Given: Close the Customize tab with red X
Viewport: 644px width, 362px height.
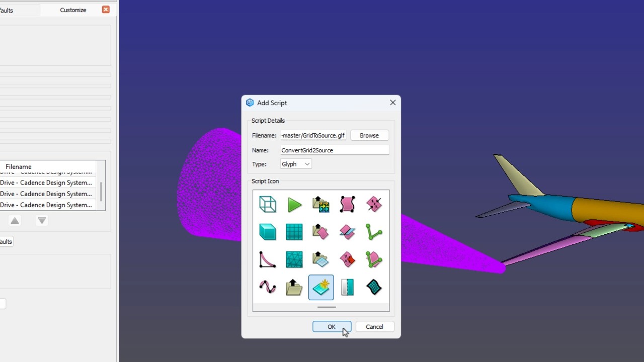Looking at the screenshot, I should coord(106,10).
